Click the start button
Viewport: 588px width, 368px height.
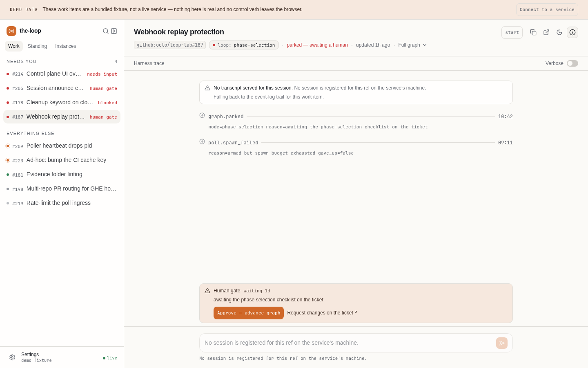click(x=512, y=32)
